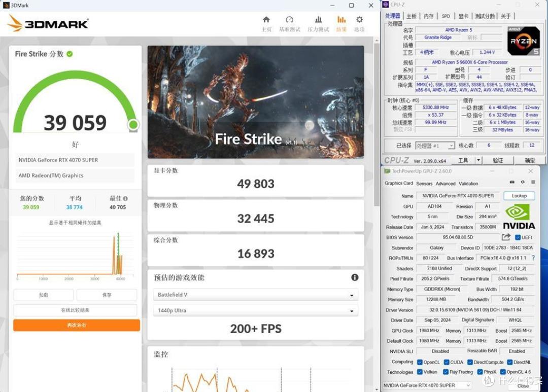Toggle the DirectCompute checkbox
This screenshot has width=548, height=392.
pos(470,362)
